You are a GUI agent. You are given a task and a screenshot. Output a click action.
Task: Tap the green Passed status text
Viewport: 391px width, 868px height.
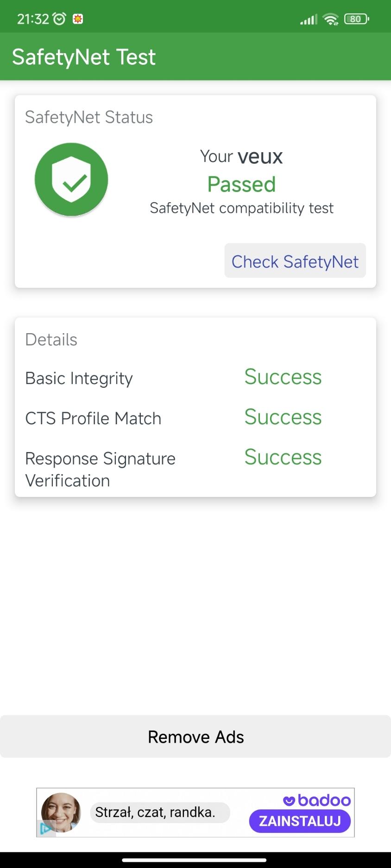pyautogui.click(x=241, y=184)
